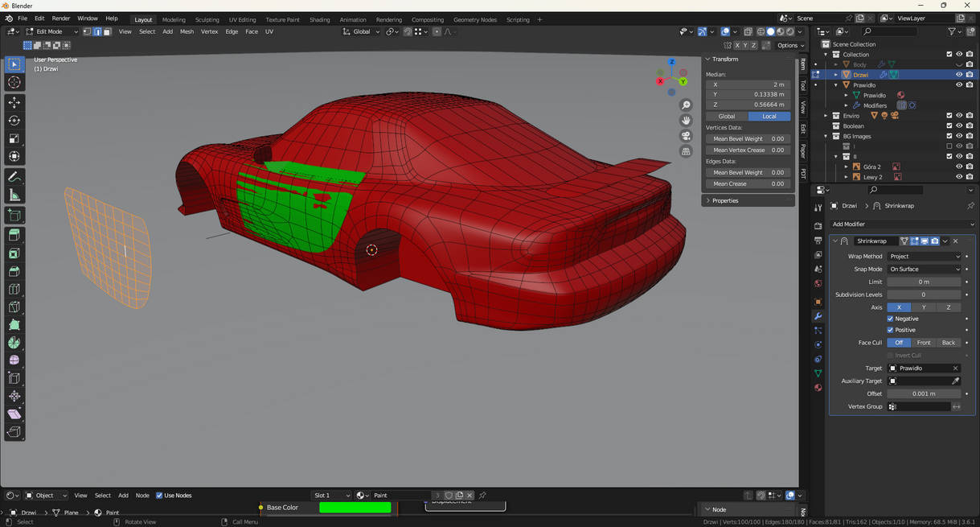
Task: Set Face Cull to Front
Action: pos(924,343)
